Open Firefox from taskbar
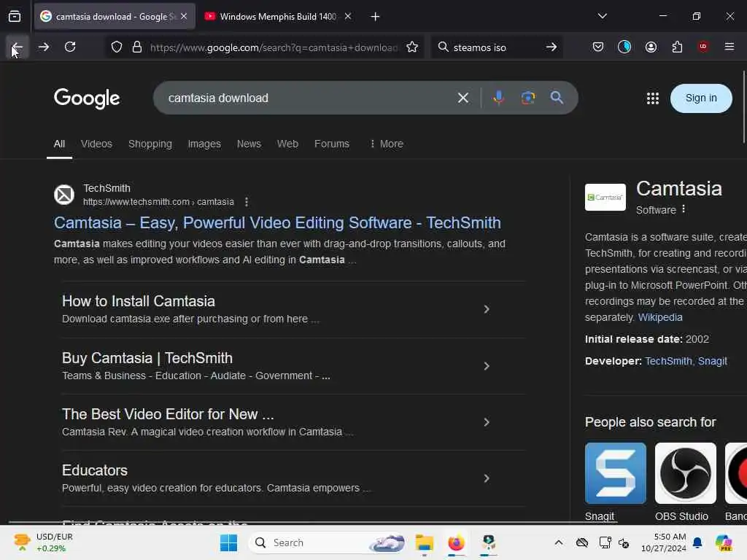Image resolution: width=747 pixels, height=560 pixels. tap(457, 542)
